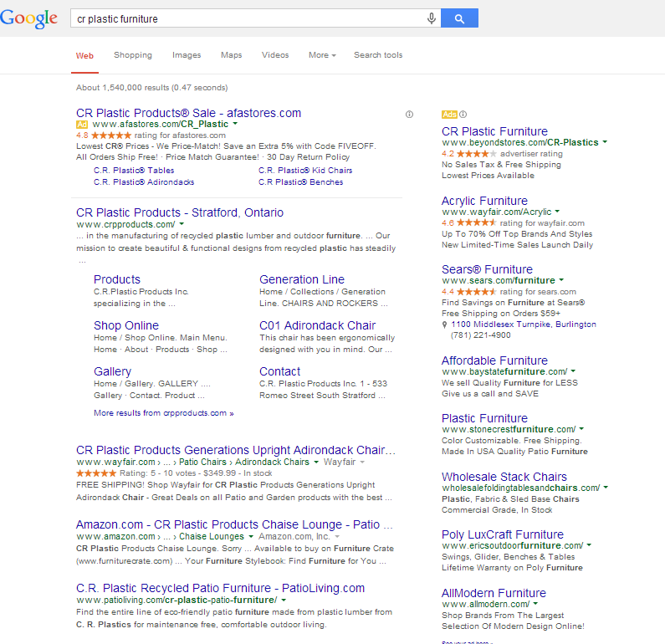Open AllModern Furniture sidebar ad
This screenshot has height=644, width=665.
click(494, 593)
